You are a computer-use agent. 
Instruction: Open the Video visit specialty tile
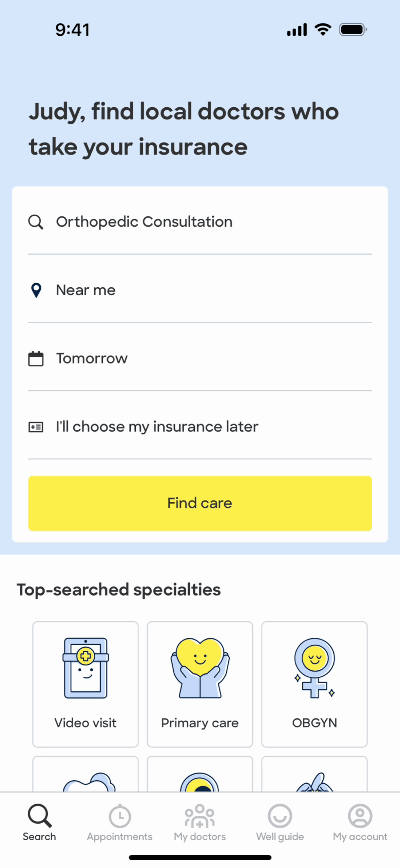[x=85, y=684]
